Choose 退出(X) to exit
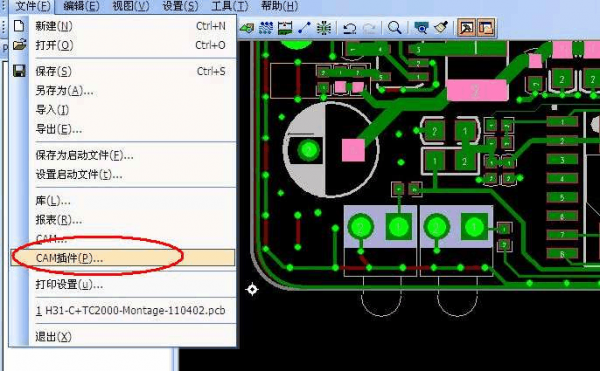 pos(123,337)
